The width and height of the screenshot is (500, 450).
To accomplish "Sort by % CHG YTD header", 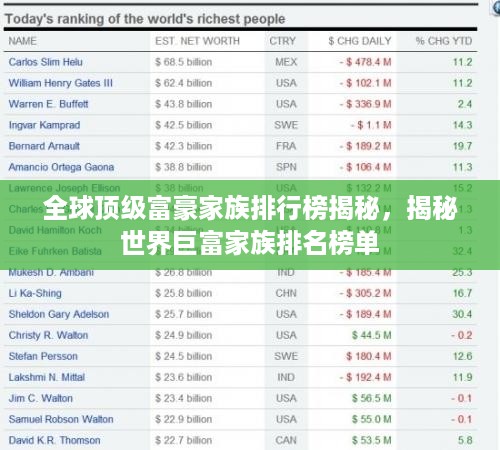I will pyautogui.click(x=444, y=41).
